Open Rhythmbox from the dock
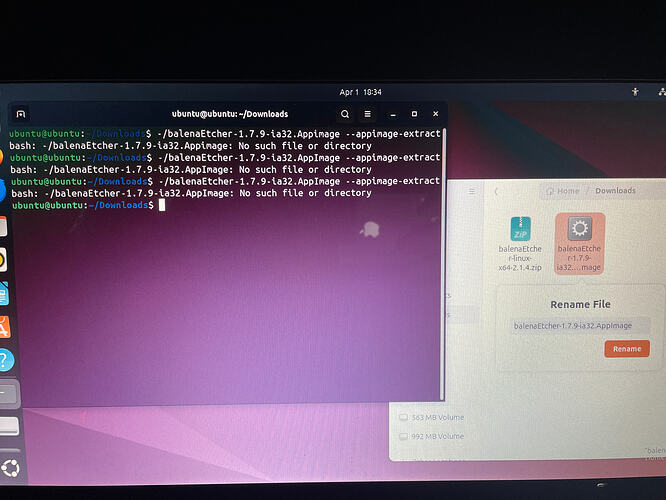This screenshot has width=666, height=500. coord(3,260)
